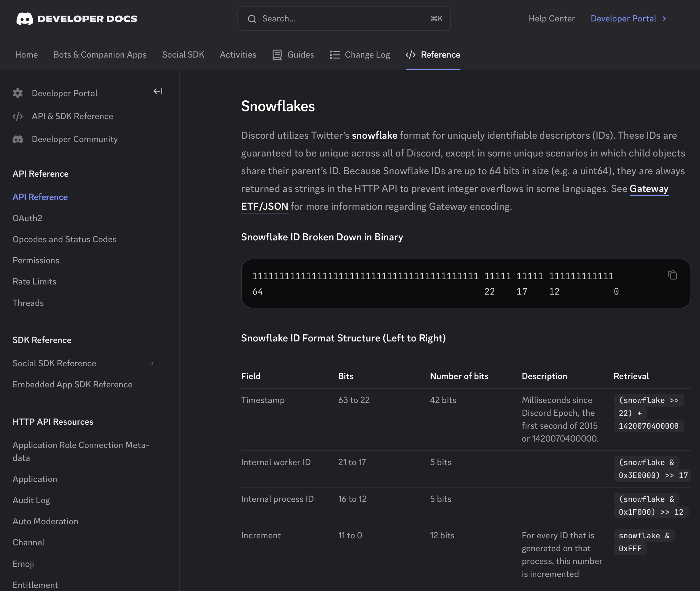Follow the snowflake hyperlink

point(374,135)
